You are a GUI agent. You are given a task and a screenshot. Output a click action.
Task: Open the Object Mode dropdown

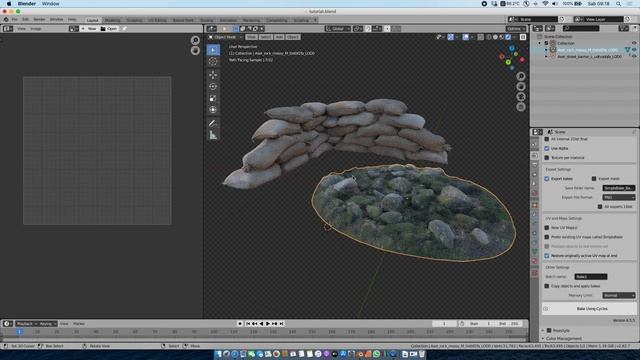tap(226, 37)
